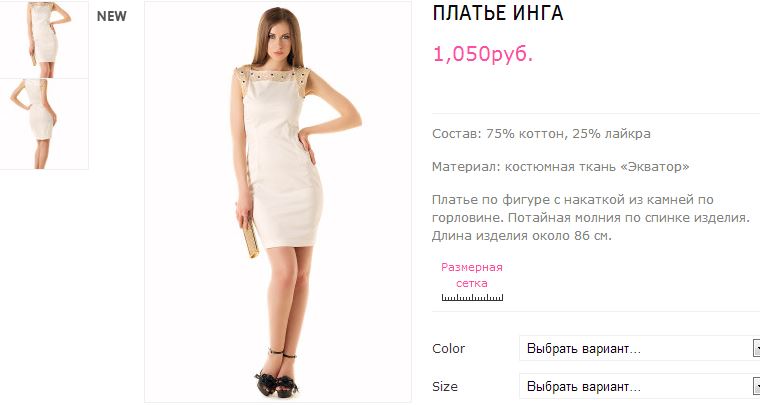The image size is (760, 405).
Task: Open the Size dropdown showing Выбрать вариант
Action: click(x=639, y=387)
